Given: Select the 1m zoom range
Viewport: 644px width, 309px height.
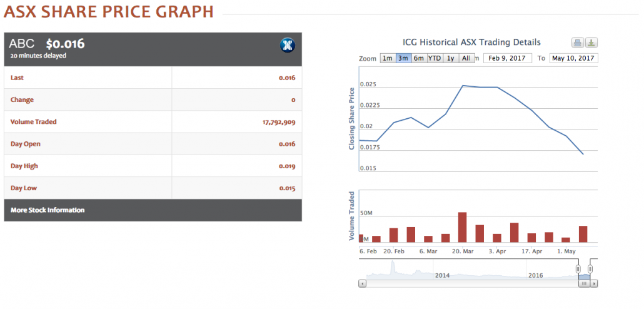Looking at the screenshot, I should click(x=388, y=58).
